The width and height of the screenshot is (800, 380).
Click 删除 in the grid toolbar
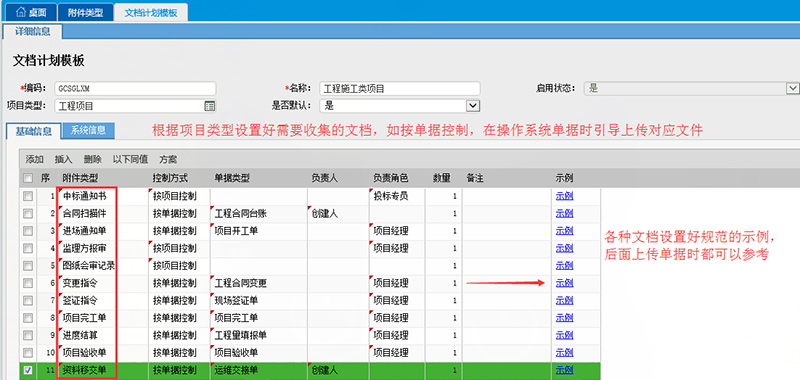[x=92, y=160]
